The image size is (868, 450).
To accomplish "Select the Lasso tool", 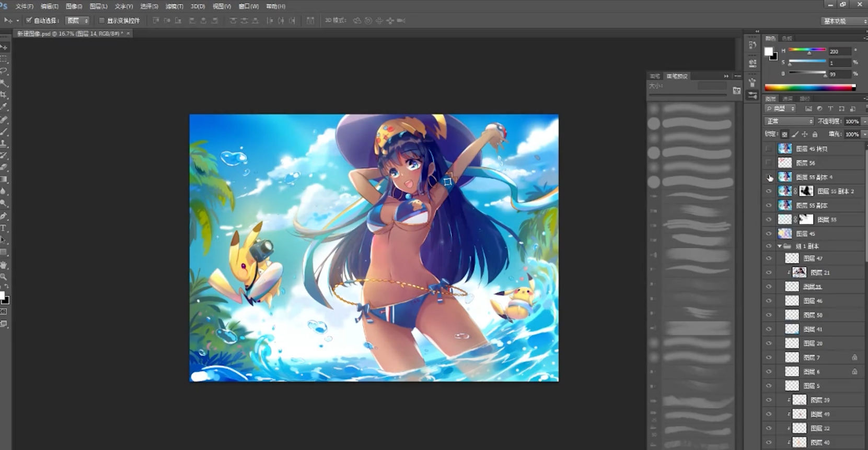I will [x=4, y=71].
